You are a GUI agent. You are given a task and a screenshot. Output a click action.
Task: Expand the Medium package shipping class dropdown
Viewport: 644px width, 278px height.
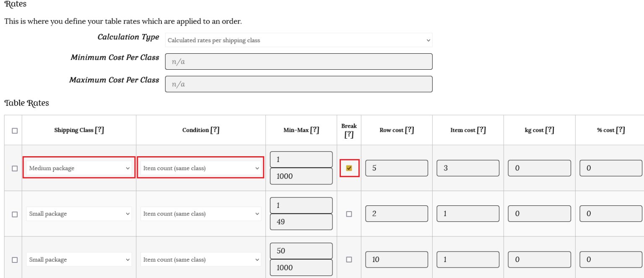tap(79, 168)
